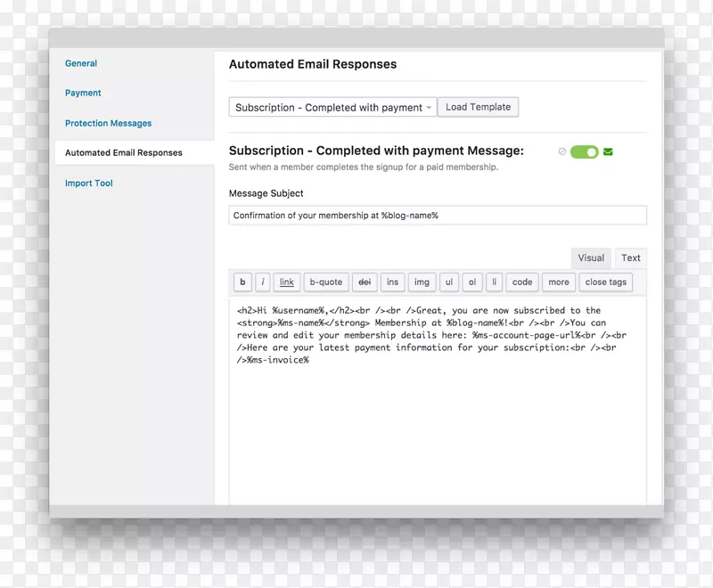This screenshot has width=713, height=588.
Task: Insert a hyperlink using the link button
Action: point(286,282)
